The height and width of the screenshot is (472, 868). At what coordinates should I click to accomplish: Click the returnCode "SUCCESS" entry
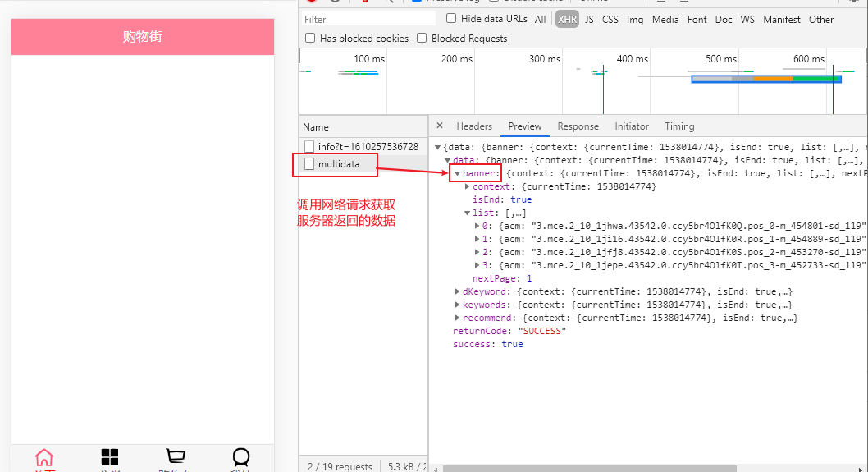coord(509,331)
